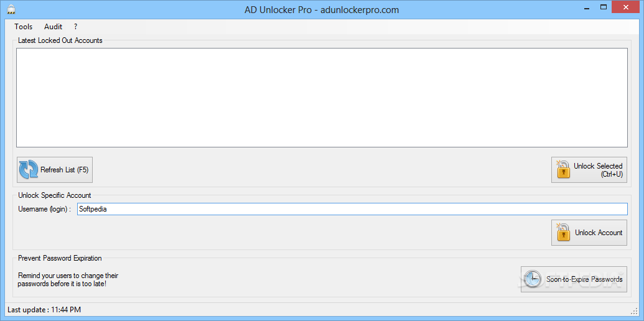Click into the Username login field
This screenshot has width=644, height=321.
pos(352,209)
